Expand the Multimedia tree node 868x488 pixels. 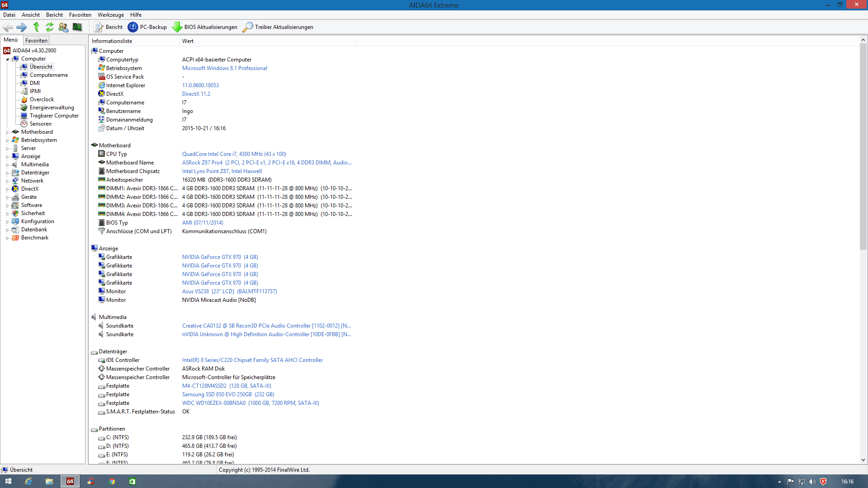(7, 165)
